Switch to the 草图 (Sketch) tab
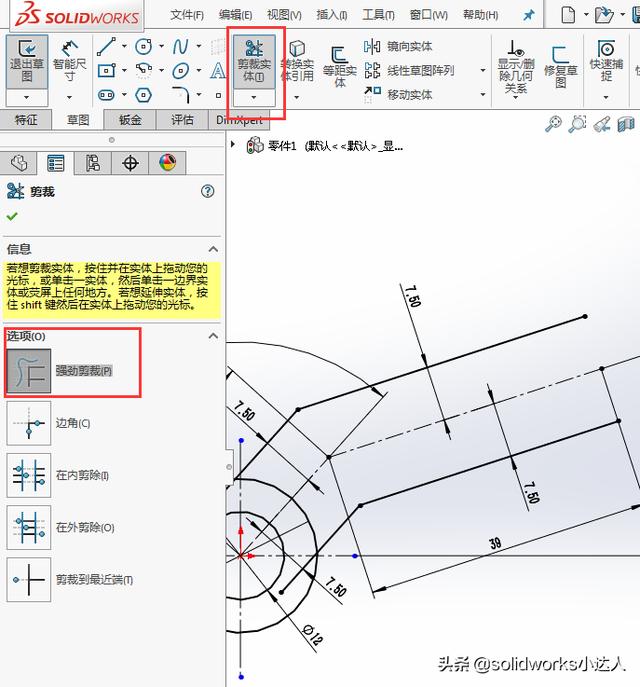The width and height of the screenshot is (640, 687). (x=78, y=120)
